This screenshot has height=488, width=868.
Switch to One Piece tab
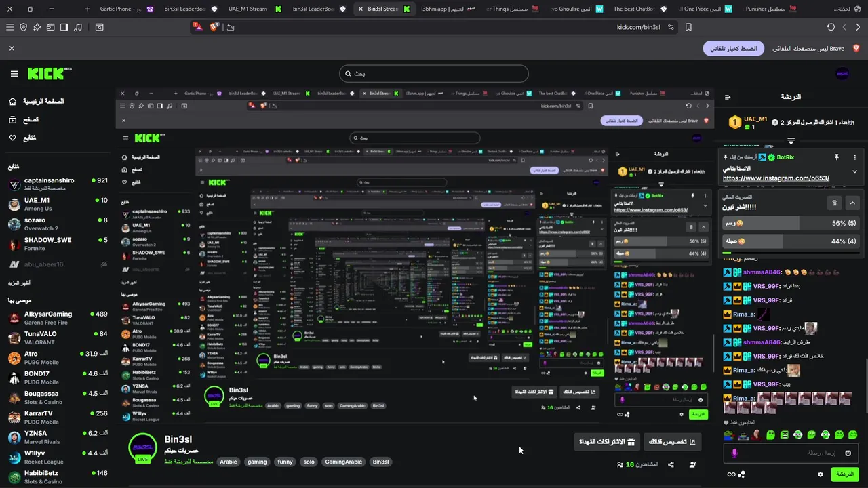705,9
